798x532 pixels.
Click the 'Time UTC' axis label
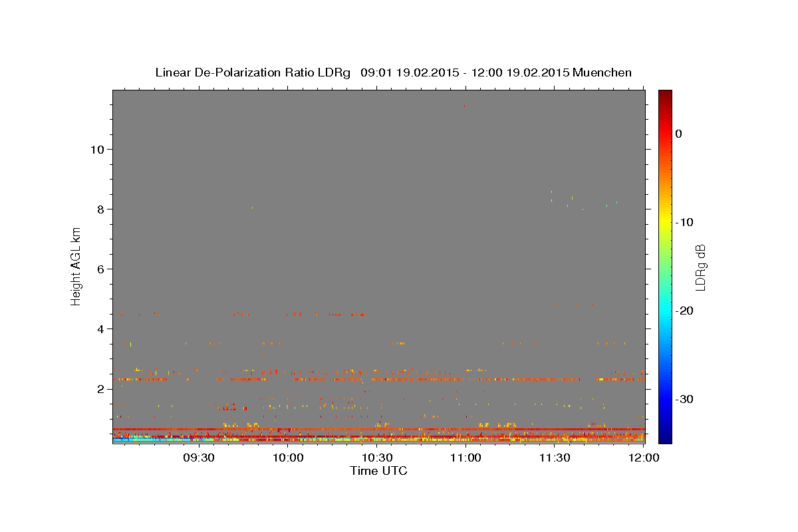[x=378, y=471]
